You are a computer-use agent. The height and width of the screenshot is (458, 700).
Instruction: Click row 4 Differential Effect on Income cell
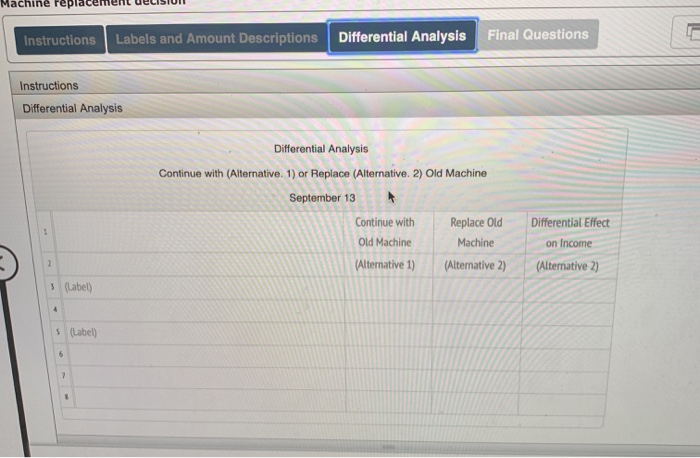coord(568,314)
